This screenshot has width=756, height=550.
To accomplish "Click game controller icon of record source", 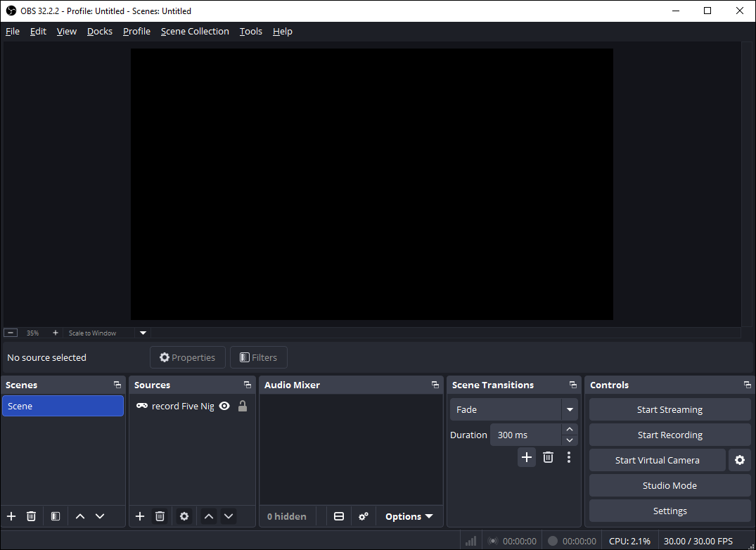I will pyautogui.click(x=142, y=406).
